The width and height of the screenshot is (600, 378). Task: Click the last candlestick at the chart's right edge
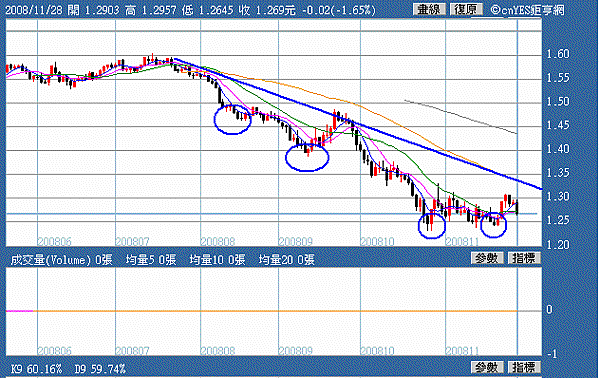[517, 207]
